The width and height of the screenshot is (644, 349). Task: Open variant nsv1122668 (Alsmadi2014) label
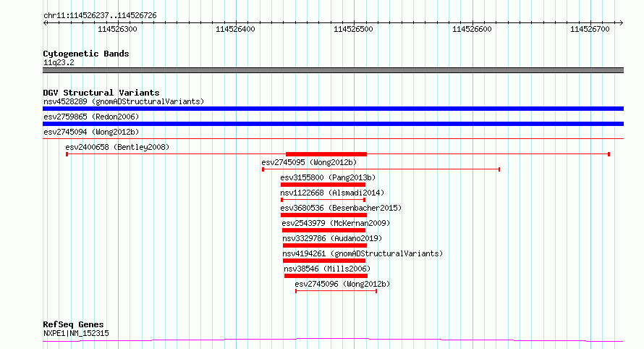coord(332,193)
